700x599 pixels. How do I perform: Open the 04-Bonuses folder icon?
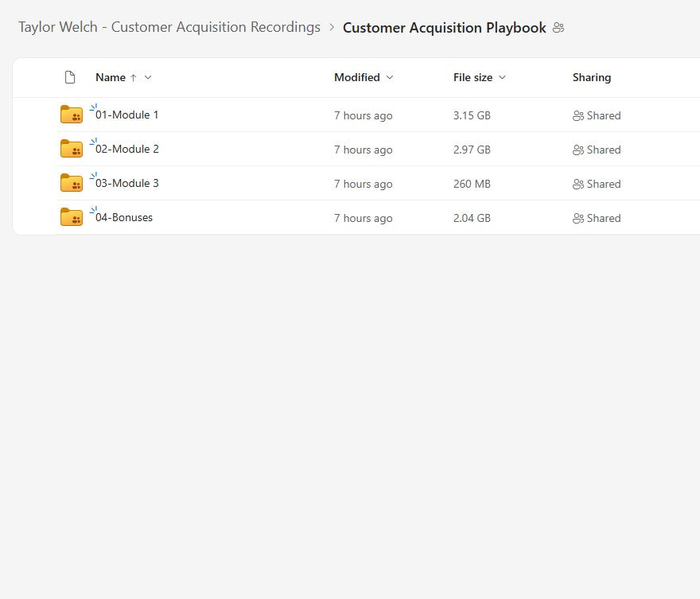[x=72, y=217]
